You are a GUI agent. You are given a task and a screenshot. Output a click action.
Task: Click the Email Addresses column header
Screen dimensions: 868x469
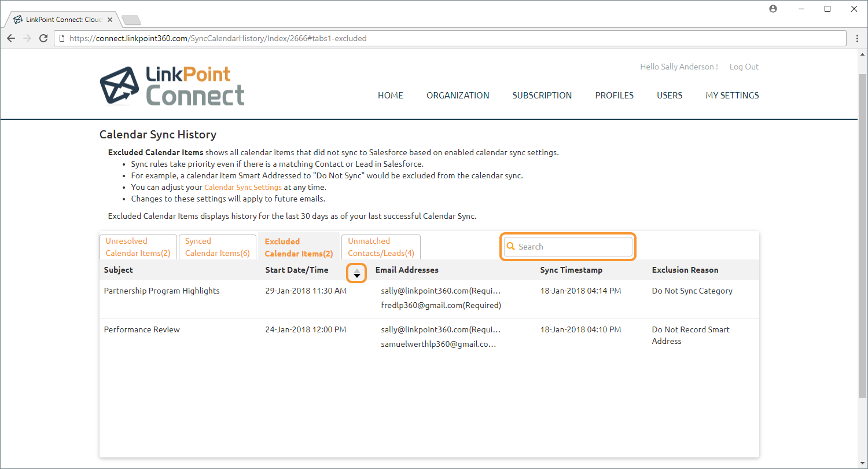407,270
